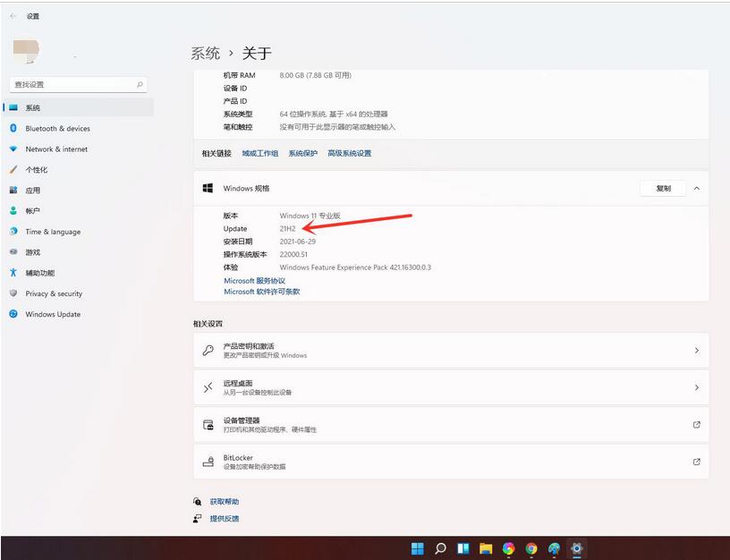This screenshot has width=730, height=560.
Task: Click the Time & language globe icon
Action: pos(13,232)
